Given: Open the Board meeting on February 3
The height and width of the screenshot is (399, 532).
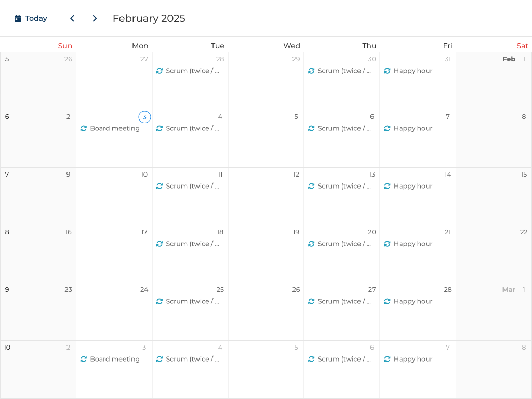Looking at the screenshot, I should click(114, 129).
